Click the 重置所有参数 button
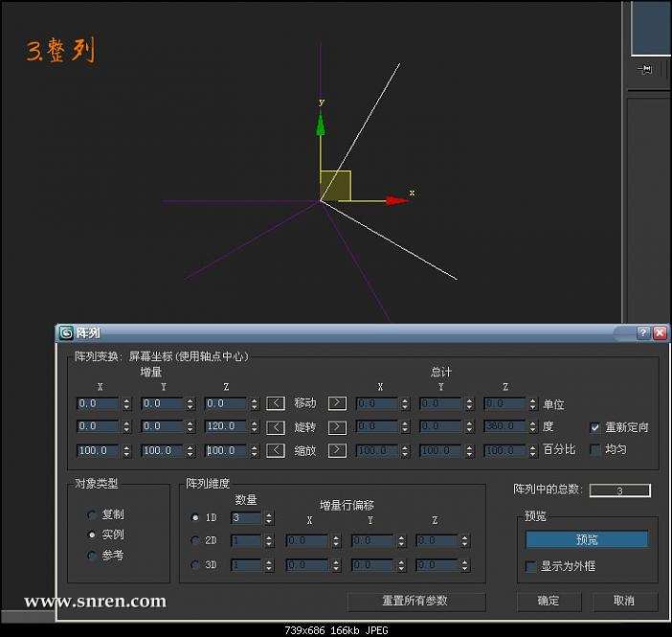 click(415, 602)
